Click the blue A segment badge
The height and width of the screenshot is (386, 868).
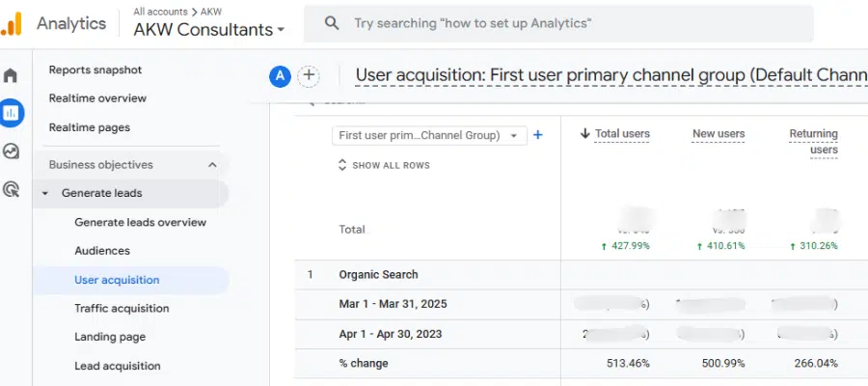pos(280,76)
